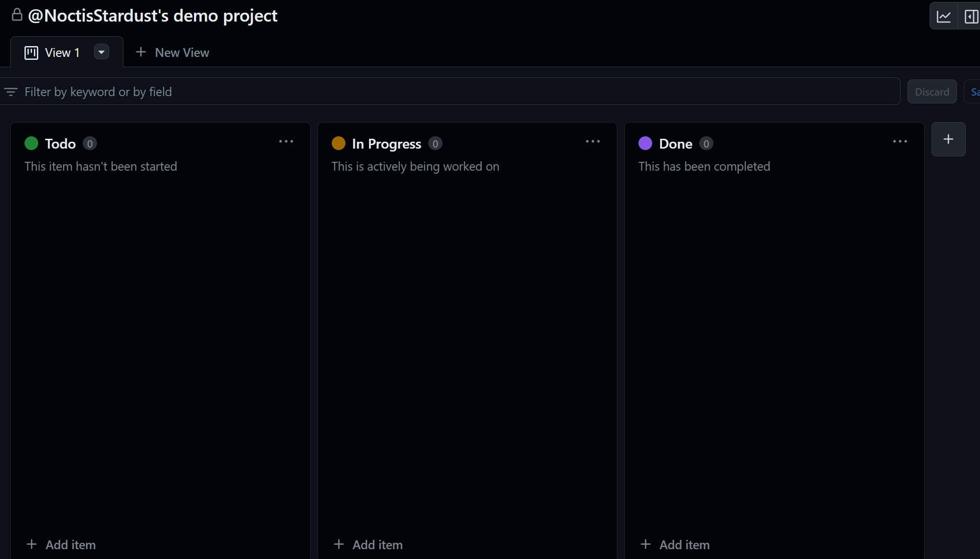Focus the filter by keyword field
The image size is (980, 559).
(x=441, y=92)
